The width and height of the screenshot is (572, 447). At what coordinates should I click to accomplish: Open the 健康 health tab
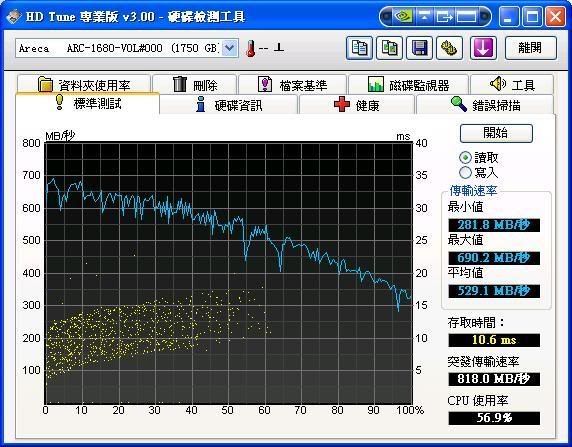pos(357,105)
